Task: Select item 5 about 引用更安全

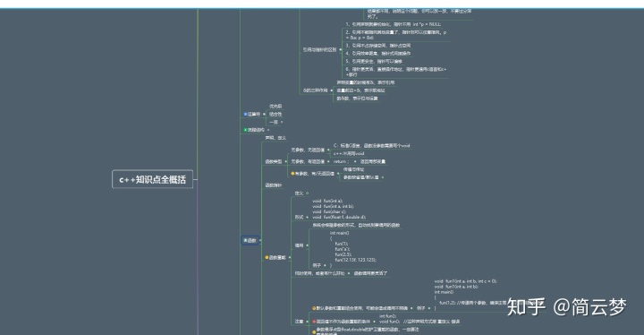Action: coord(374,61)
